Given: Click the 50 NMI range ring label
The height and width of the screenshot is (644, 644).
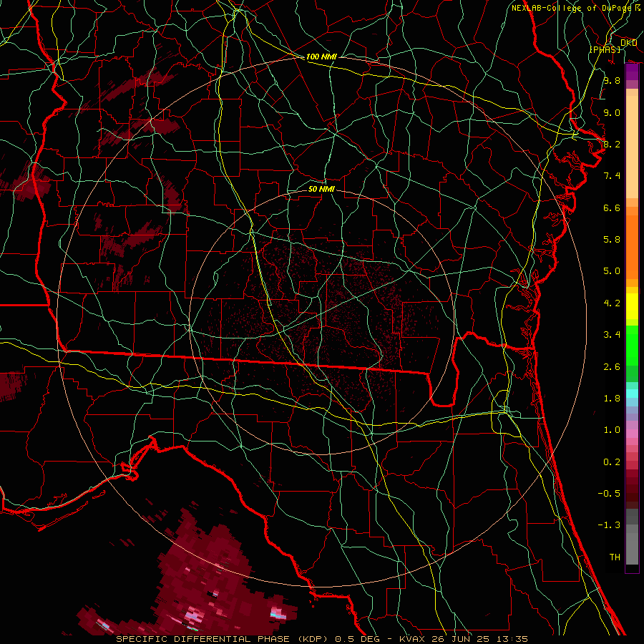Looking at the screenshot, I should point(321,189).
